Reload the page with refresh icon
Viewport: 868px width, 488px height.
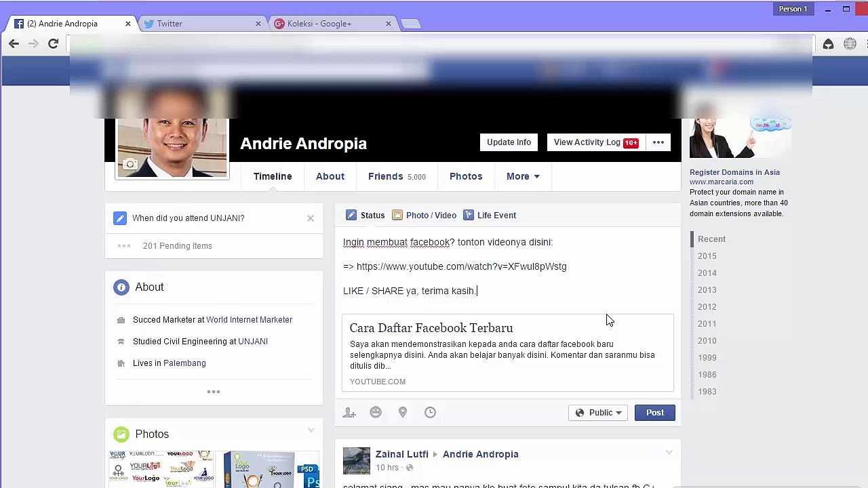pyautogui.click(x=53, y=43)
